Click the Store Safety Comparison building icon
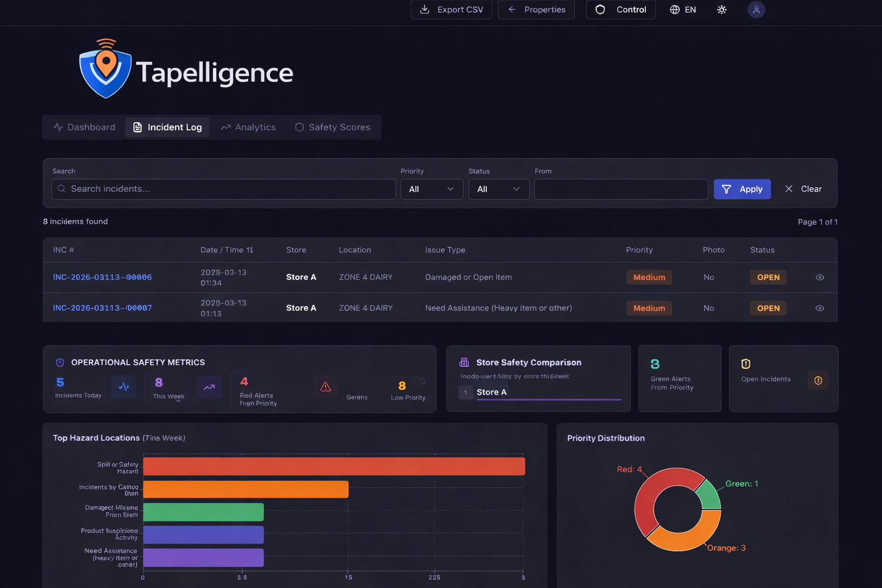 click(464, 362)
